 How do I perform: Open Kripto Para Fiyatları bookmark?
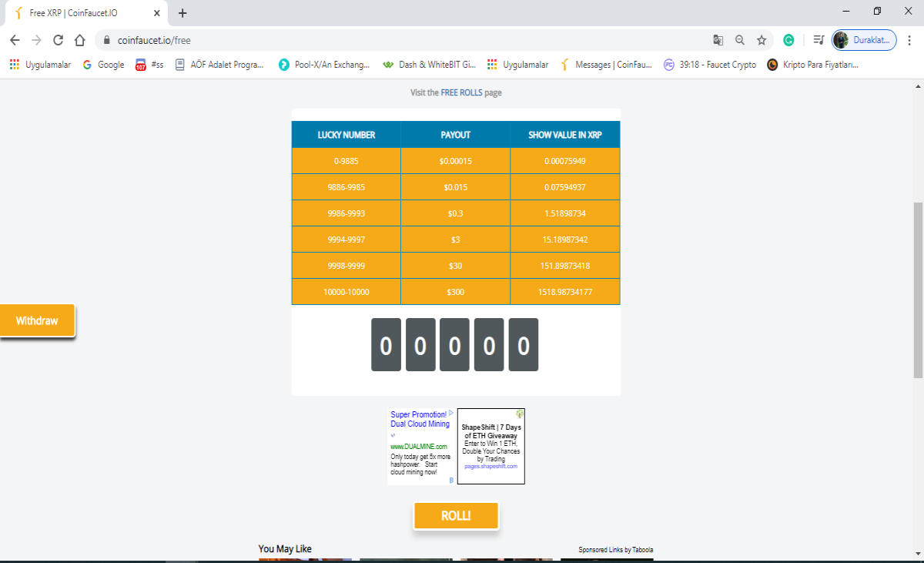[813, 65]
